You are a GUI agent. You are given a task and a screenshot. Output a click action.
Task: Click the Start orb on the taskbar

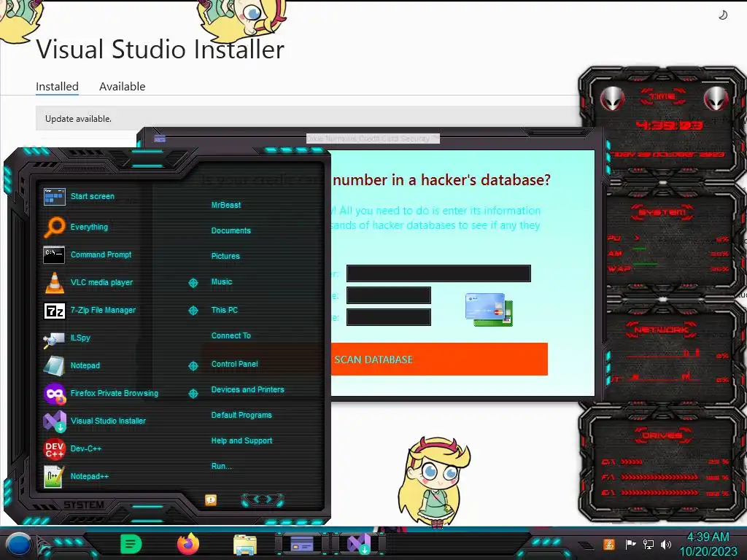18,545
